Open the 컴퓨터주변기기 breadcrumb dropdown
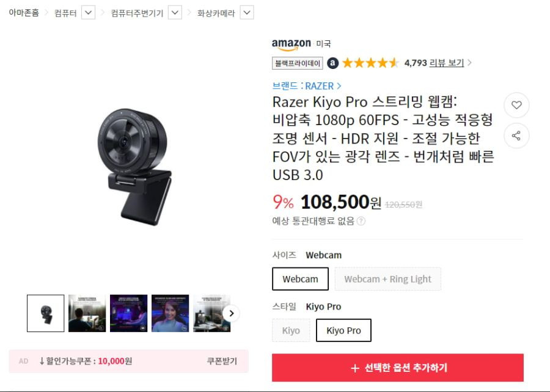Screen dimensions: 550x392 tap(175, 13)
